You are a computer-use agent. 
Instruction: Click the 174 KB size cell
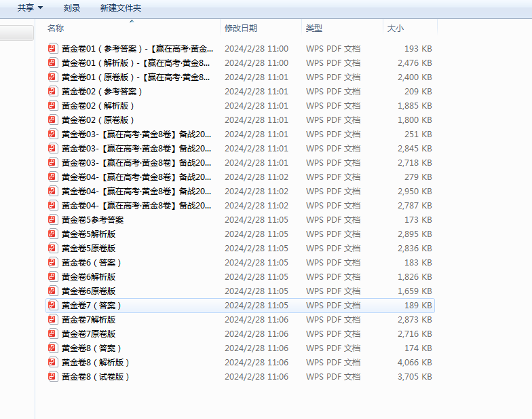point(418,348)
